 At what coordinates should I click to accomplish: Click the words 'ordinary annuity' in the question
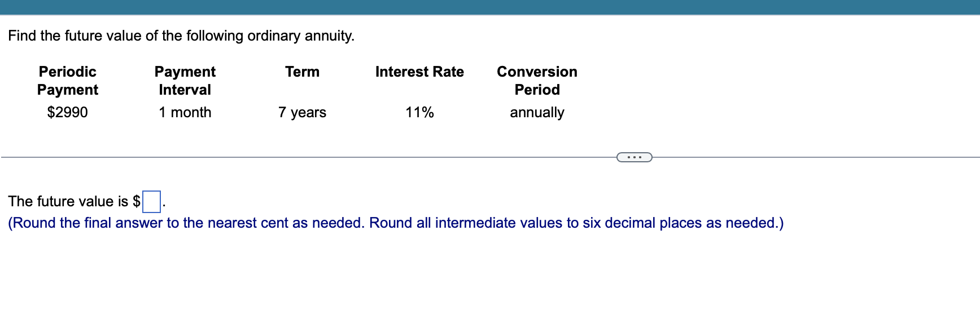click(301, 36)
